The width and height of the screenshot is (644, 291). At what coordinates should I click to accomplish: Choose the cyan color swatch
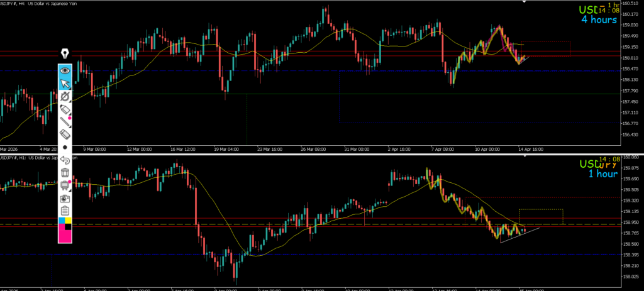pos(62,221)
